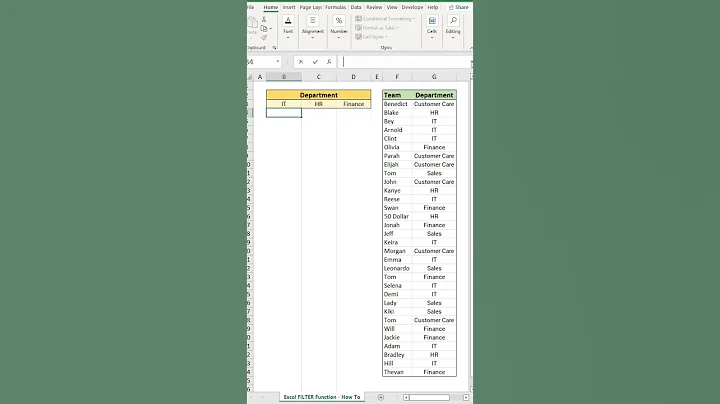720x404 pixels.
Task: Click the Share button
Action: coord(459,7)
